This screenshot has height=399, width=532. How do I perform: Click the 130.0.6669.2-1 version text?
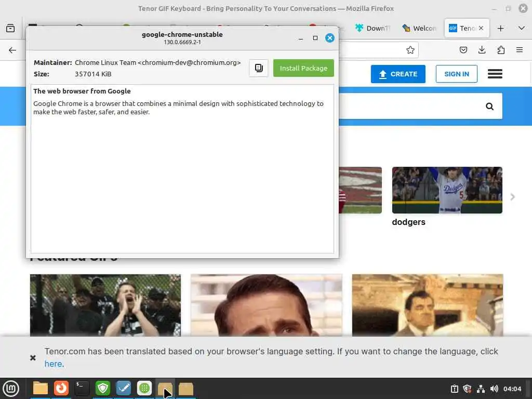coord(182,43)
